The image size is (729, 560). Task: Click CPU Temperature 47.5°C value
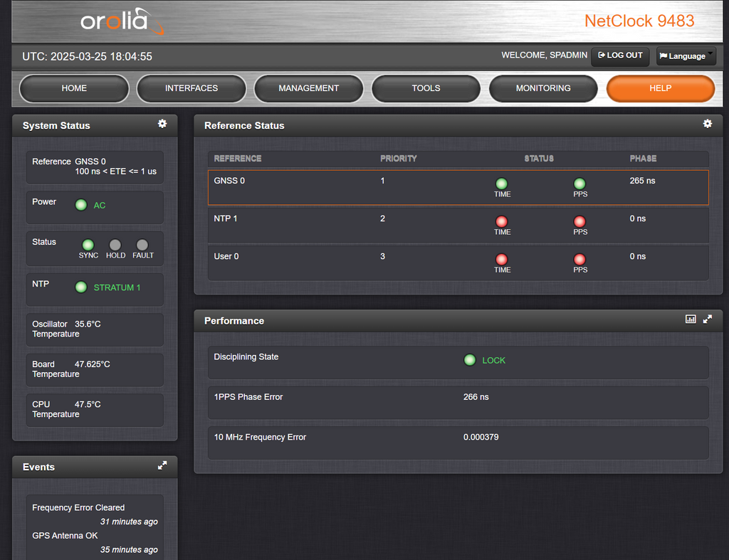pos(88,404)
